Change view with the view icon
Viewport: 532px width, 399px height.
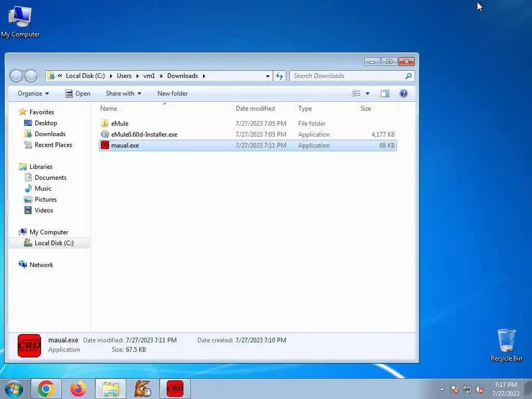pyautogui.click(x=356, y=94)
